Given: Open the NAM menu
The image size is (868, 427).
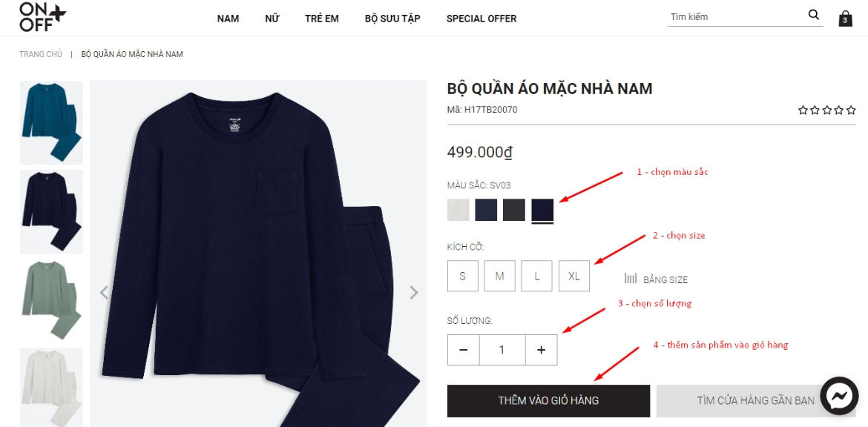Looking at the screenshot, I should pyautogui.click(x=228, y=19).
